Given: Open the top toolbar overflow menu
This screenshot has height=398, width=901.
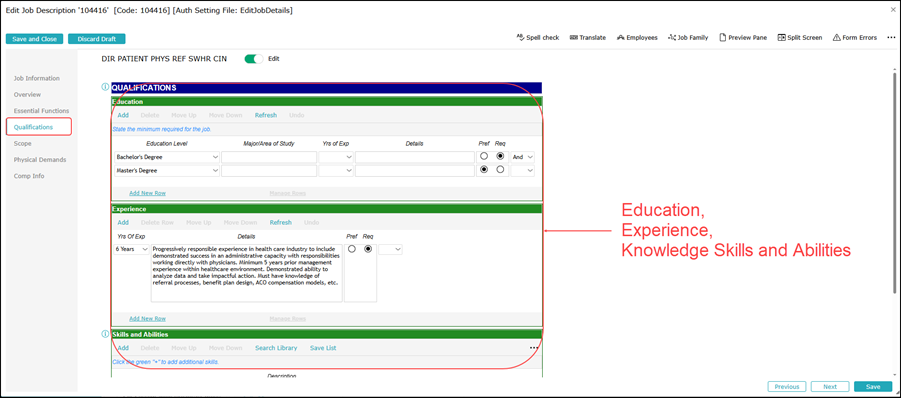Looking at the screenshot, I should tap(891, 37).
